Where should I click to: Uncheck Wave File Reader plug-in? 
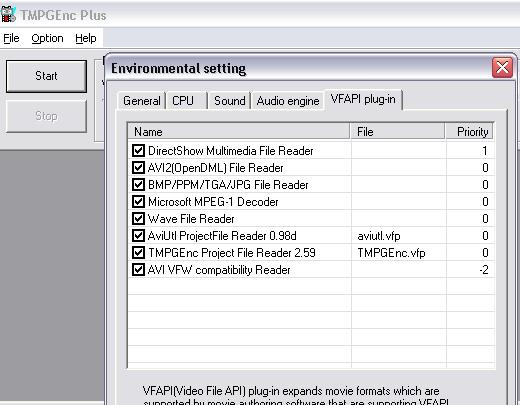pyautogui.click(x=138, y=218)
